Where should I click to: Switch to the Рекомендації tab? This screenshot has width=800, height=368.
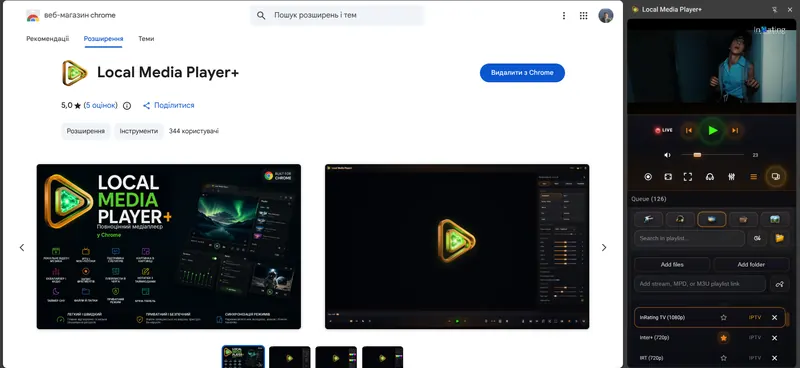[47, 39]
